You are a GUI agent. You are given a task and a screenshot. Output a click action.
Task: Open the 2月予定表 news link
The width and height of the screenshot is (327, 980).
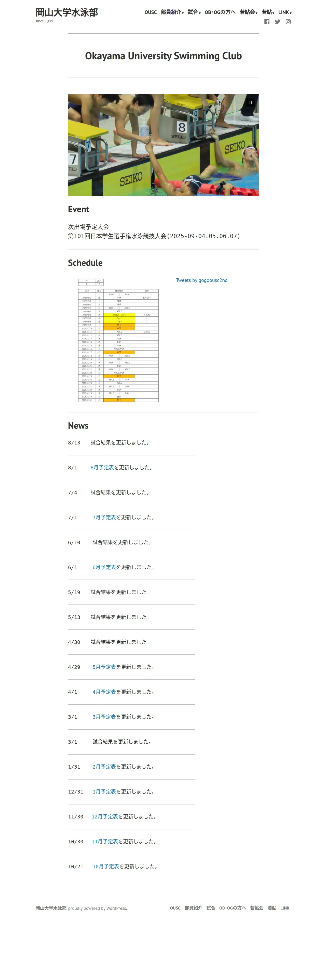point(104,767)
